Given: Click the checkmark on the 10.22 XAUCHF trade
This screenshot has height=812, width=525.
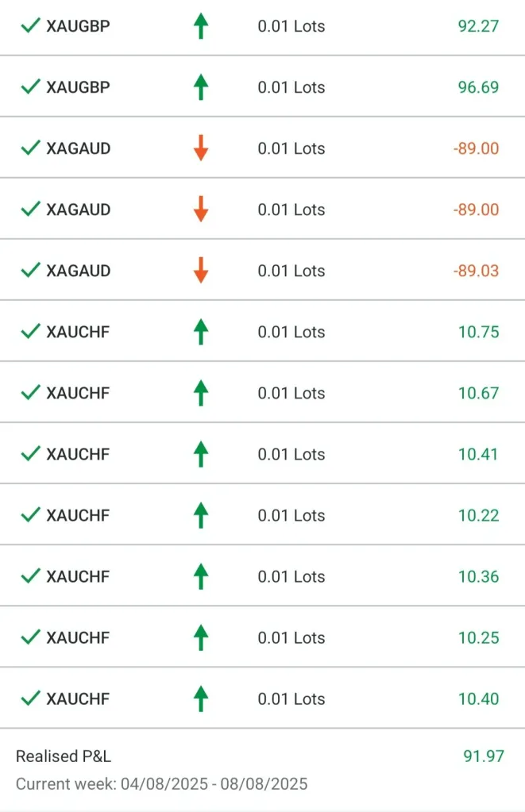Looking at the screenshot, I should [x=30, y=515].
